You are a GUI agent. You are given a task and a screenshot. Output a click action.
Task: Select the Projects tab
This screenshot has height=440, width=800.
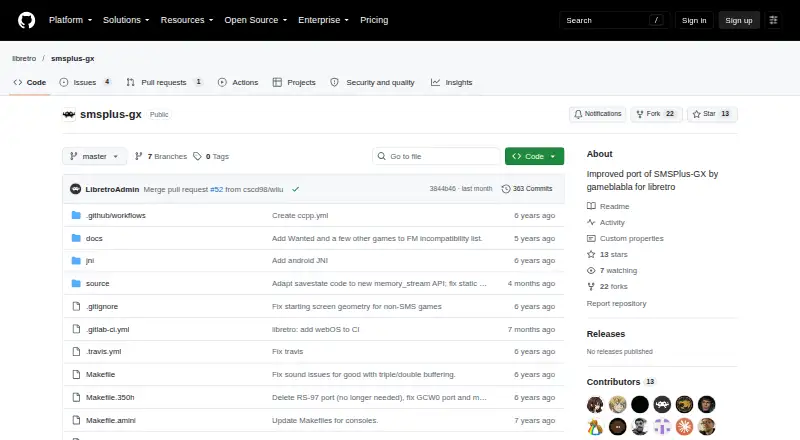[x=294, y=82]
